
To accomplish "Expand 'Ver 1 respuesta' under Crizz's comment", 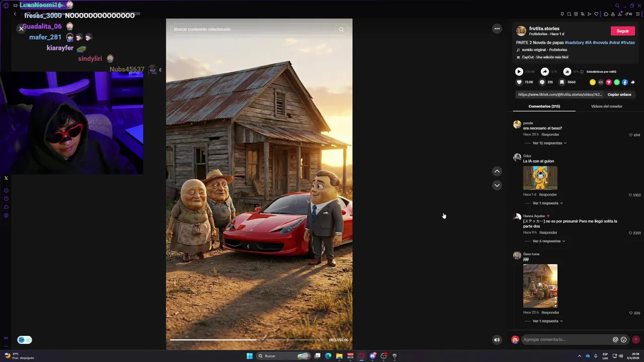I will [547, 203].
